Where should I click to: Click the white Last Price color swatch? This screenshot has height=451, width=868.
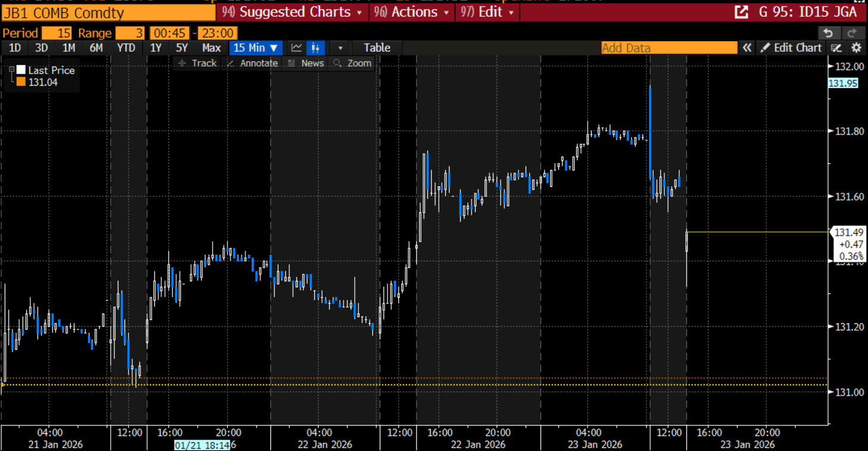pyautogui.click(x=21, y=70)
